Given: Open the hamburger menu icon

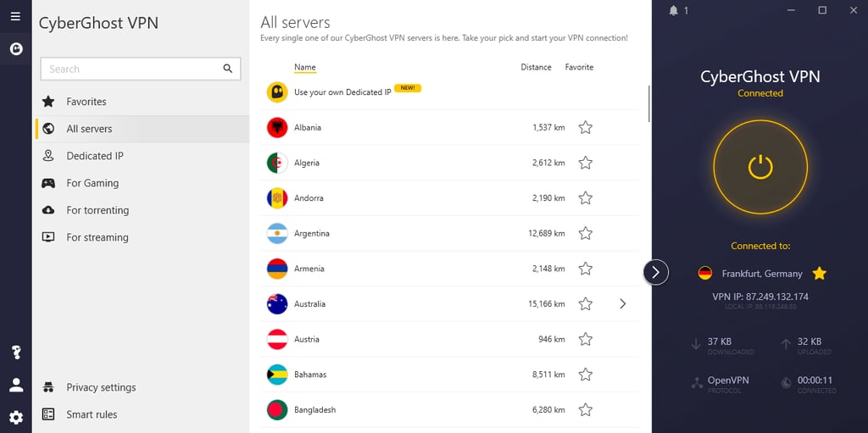Looking at the screenshot, I should click(15, 16).
